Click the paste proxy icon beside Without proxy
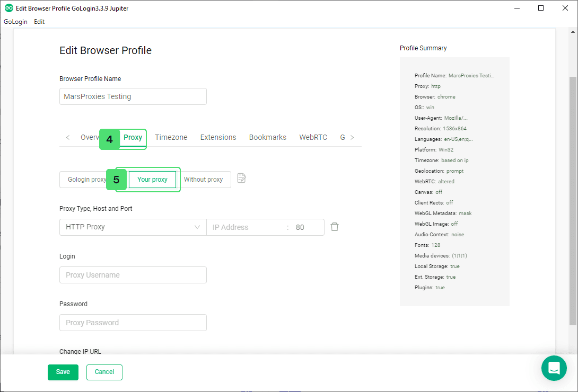The width and height of the screenshot is (578, 392). (242, 179)
